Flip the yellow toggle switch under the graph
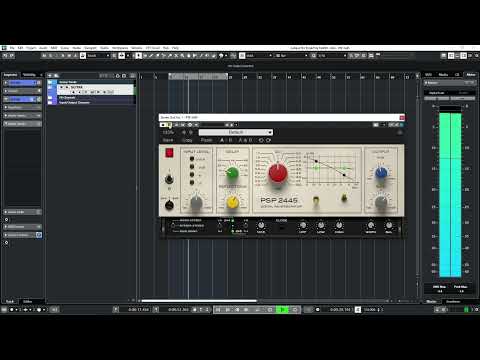Screen dimensions: 480x360 click(x=316, y=200)
